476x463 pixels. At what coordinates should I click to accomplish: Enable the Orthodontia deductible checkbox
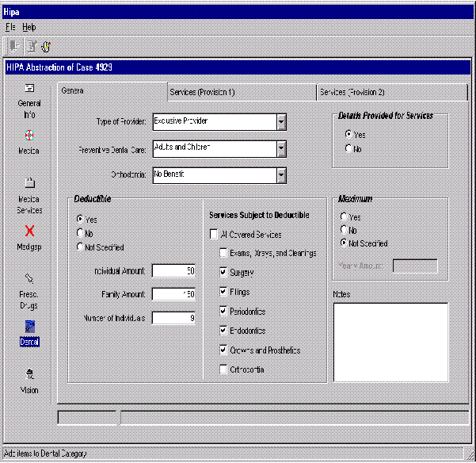pyautogui.click(x=224, y=369)
